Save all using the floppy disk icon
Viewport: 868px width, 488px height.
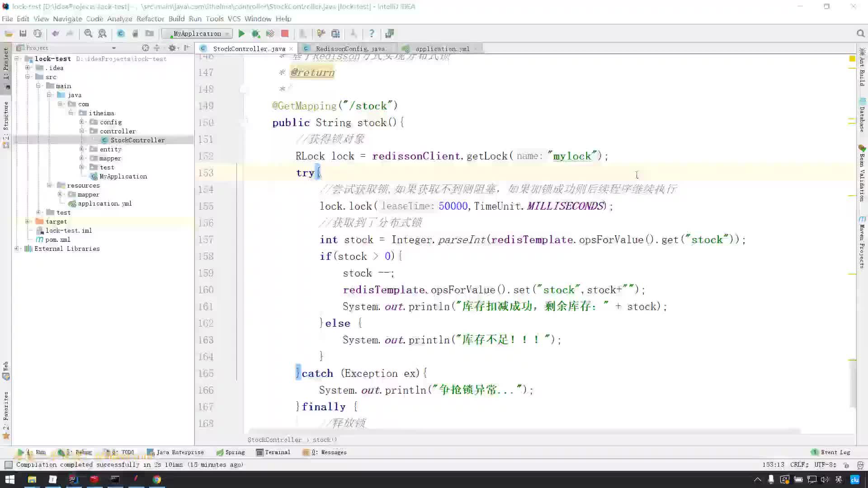tap(23, 33)
